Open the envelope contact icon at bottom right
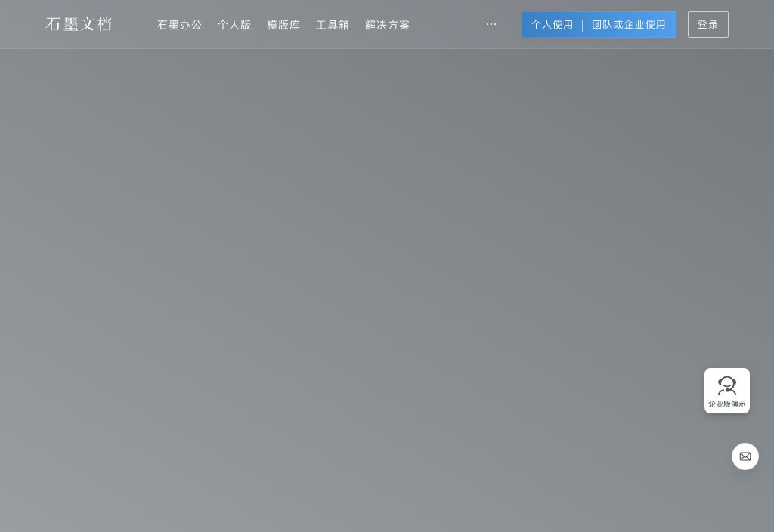This screenshot has height=532, width=774. (745, 456)
